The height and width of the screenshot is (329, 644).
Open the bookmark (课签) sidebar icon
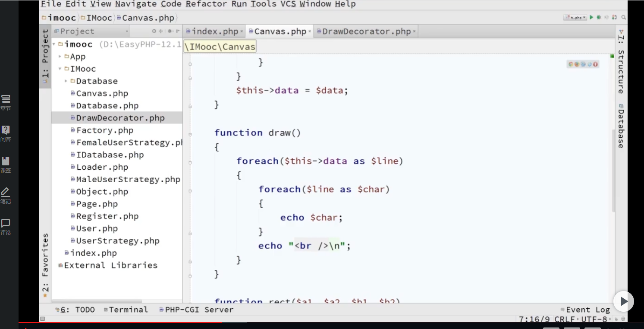tap(6, 164)
